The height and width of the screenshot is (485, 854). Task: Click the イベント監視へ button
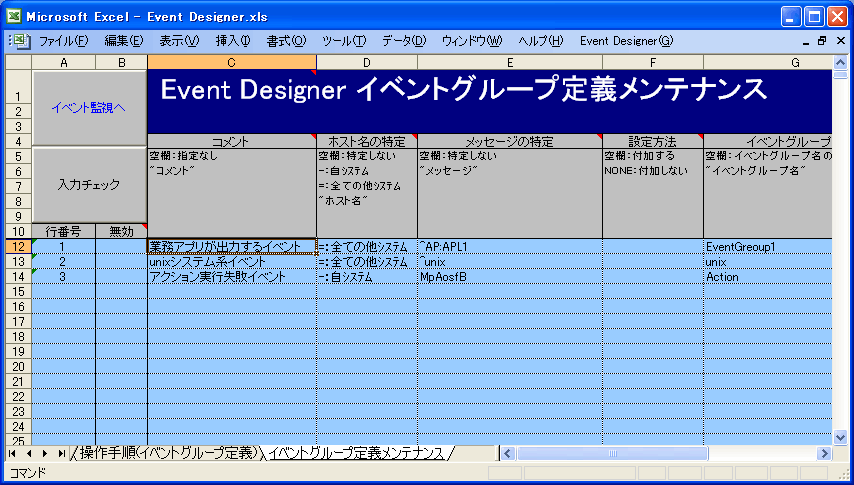89,108
